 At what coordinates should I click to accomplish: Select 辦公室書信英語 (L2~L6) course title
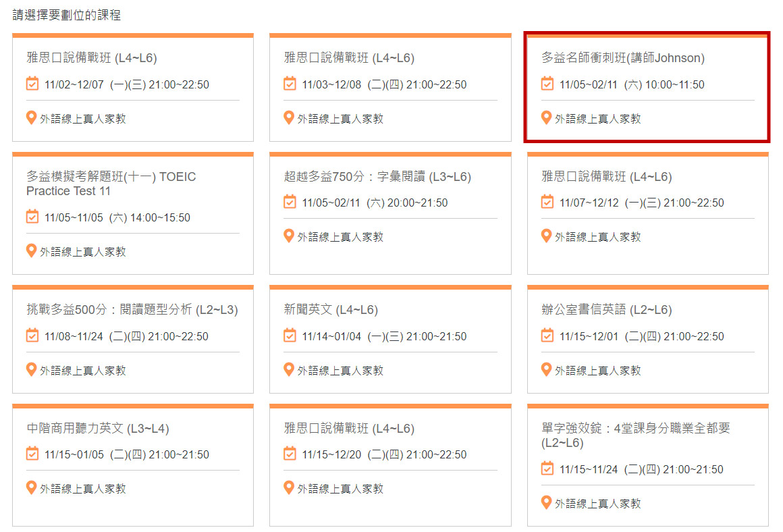(607, 310)
